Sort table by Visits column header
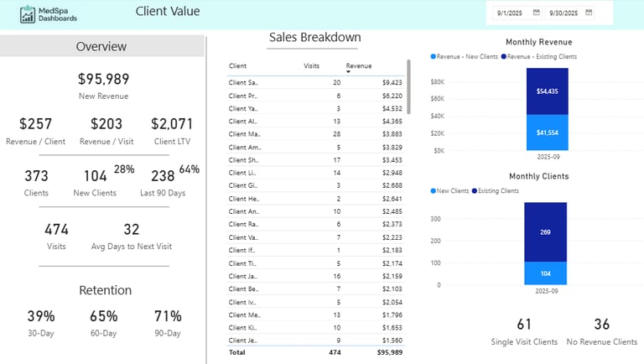This screenshot has width=644, height=364. point(311,65)
